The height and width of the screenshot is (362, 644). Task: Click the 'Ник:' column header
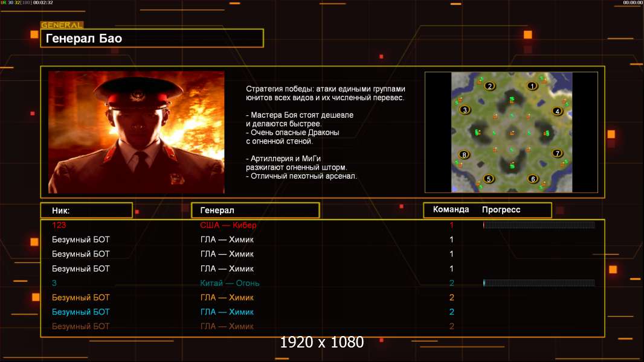point(86,211)
